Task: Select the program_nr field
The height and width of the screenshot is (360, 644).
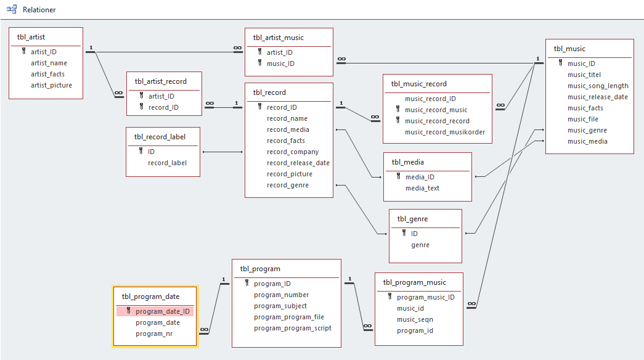Action: click(x=154, y=333)
